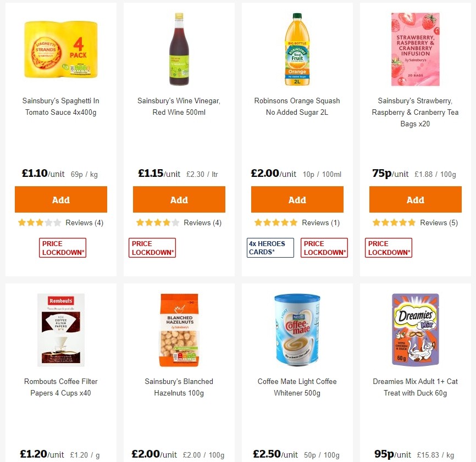Add the Strawberry Raspberry Cranberry Tea Bags
Screen dimensions: 476x462
(x=415, y=199)
